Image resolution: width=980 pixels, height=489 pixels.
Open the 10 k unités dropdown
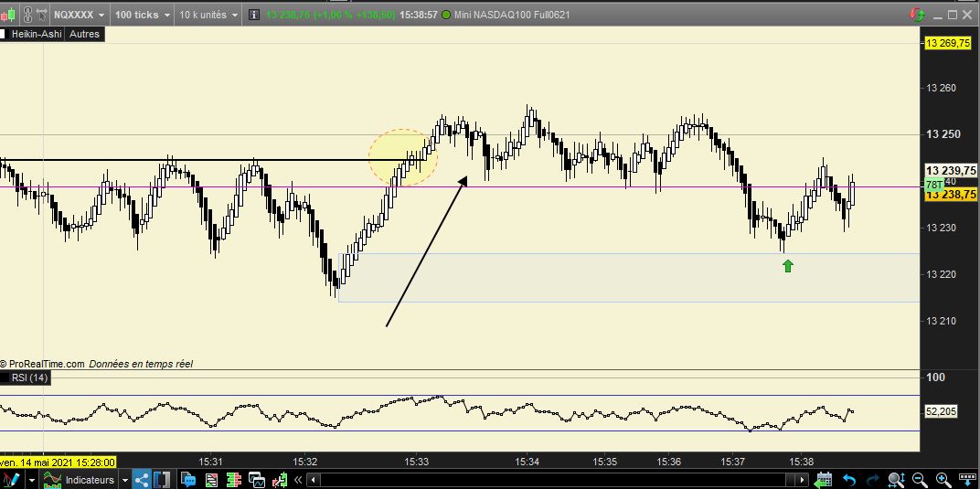208,15
